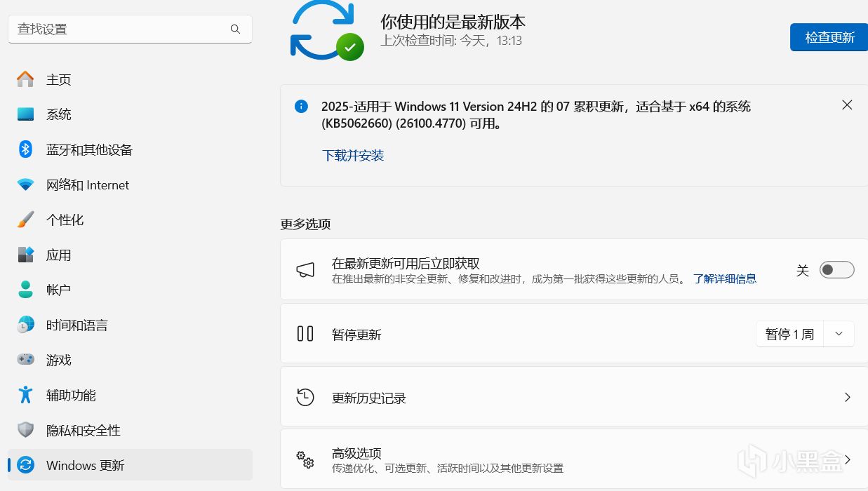Open 时间和语言 settings

tap(130, 325)
